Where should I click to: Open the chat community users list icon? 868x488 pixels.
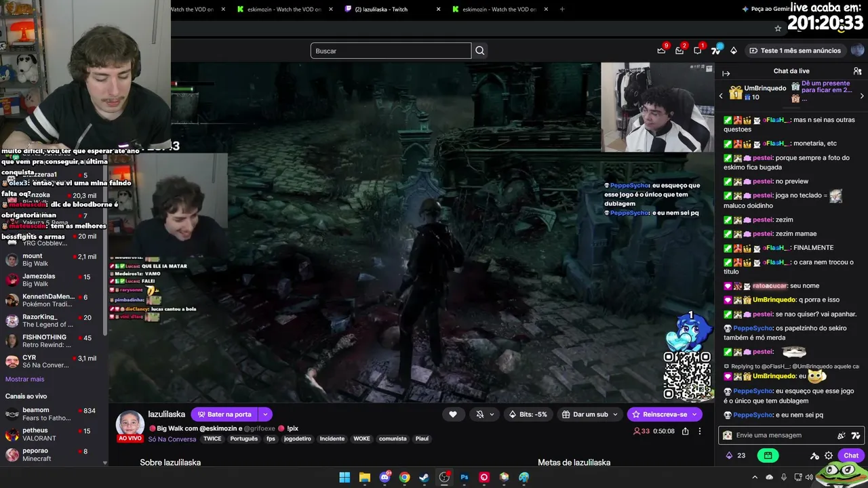(x=857, y=71)
